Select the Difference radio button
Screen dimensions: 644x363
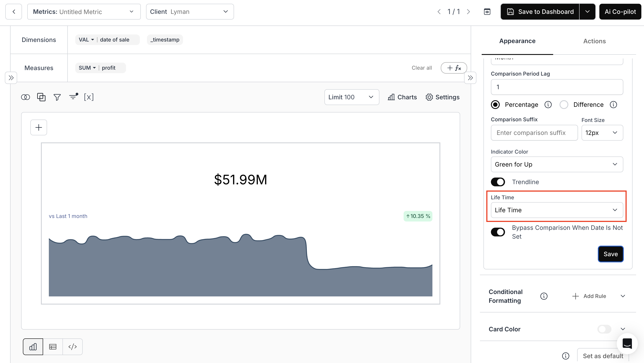point(564,104)
